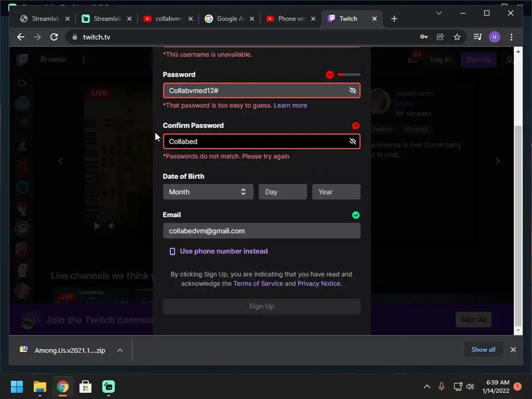Open Streamlabs from the taskbar
Screen dimensions: 532x399
(109, 387)
